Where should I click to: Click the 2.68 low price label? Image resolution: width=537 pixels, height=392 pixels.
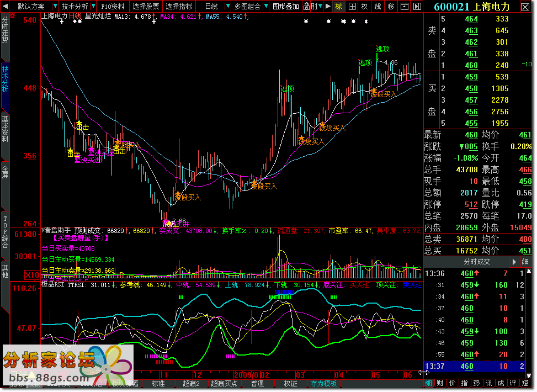179,221
